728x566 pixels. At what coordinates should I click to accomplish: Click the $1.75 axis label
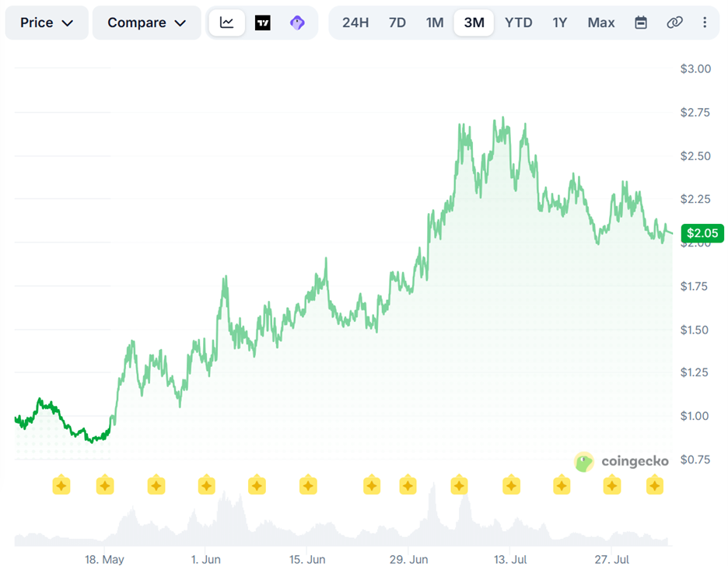(694, 286)
